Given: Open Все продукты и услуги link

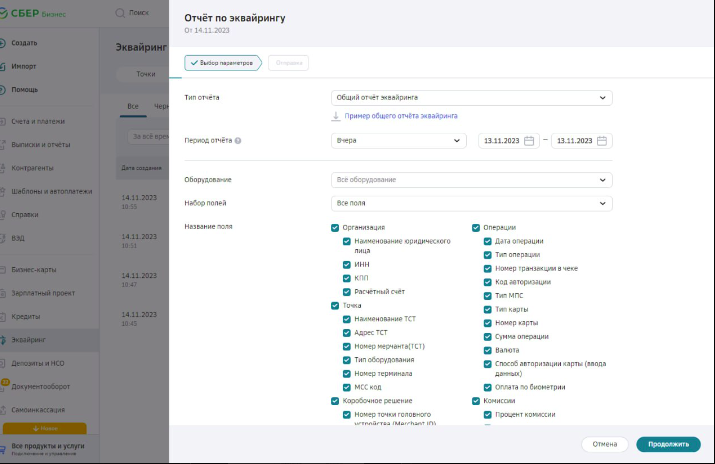Looking at the screenshot, I should click(x=48, y=446).
